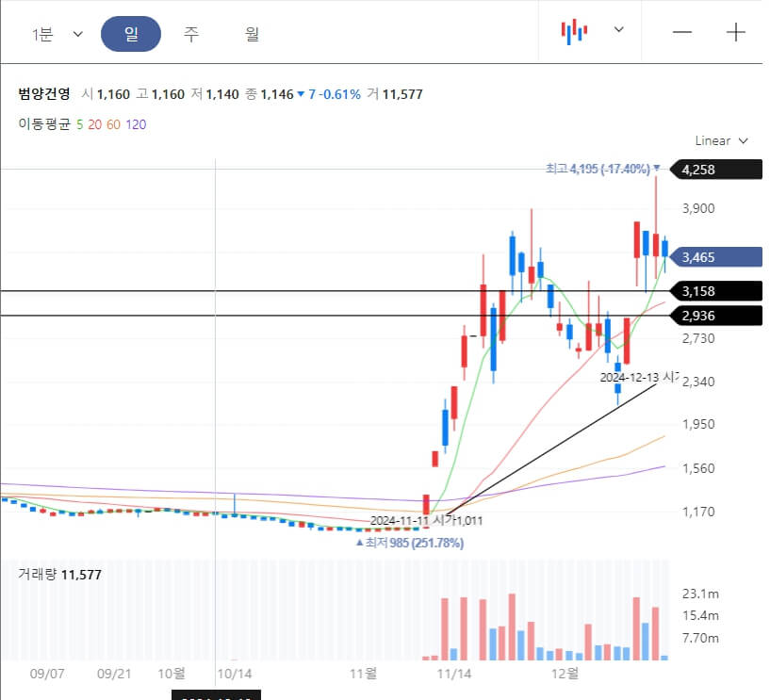Click the -0.61% change value
The height and width of the screenshot is (700, 770).
339,94
